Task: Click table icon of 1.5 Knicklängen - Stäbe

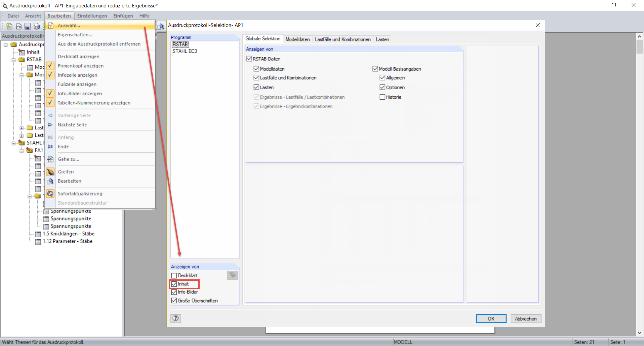Action: [x=38, y=234]
